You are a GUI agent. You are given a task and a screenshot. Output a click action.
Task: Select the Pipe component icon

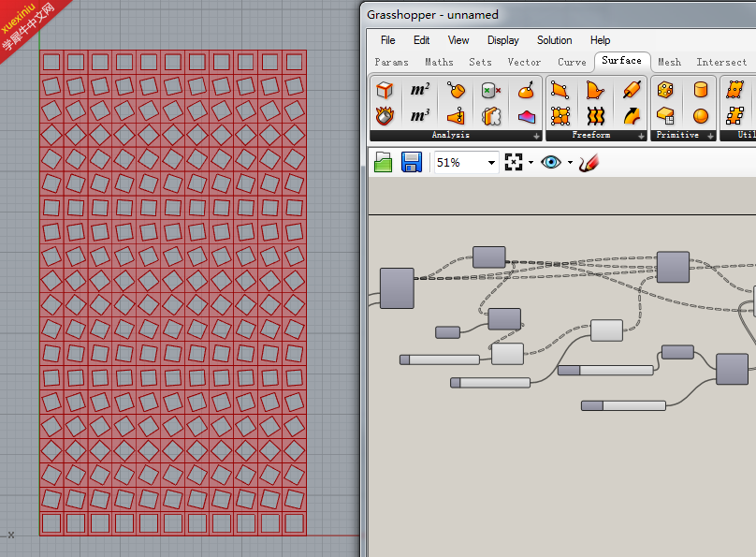click(x=632, y=90)
